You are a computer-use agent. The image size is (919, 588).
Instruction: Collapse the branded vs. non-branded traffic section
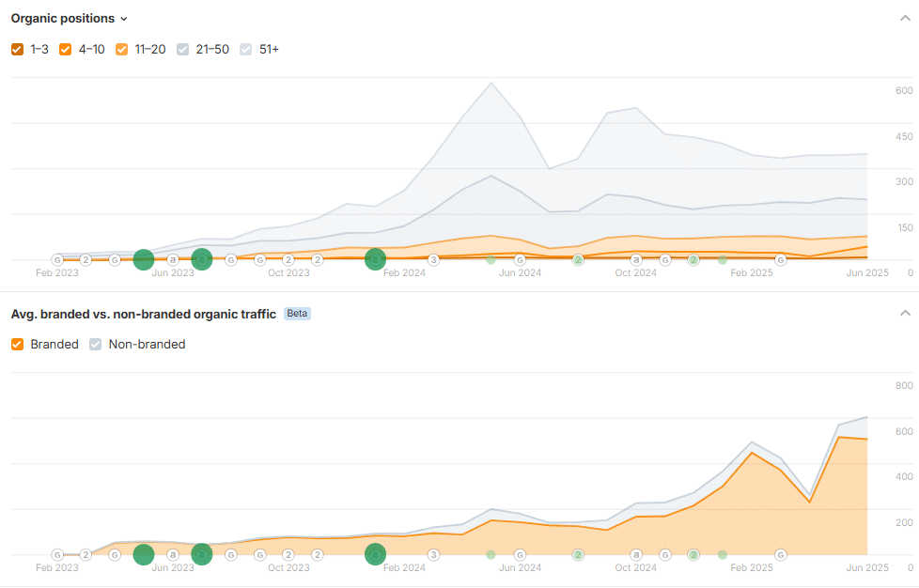tap(905, 313)
